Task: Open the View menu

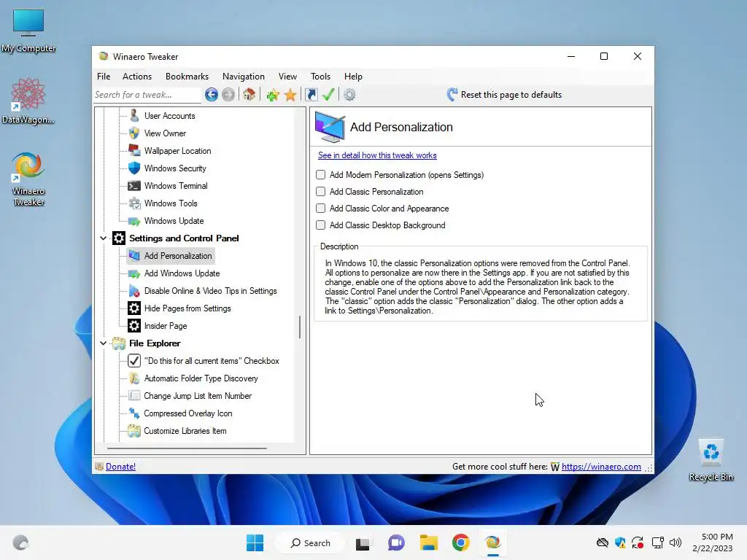Action: coord(287,76)
